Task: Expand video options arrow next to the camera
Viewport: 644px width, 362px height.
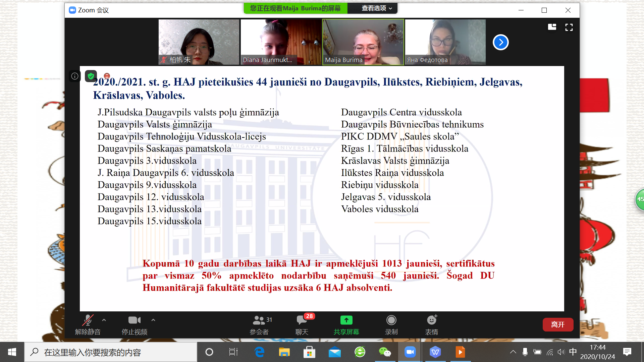Action: coord(153,320)
